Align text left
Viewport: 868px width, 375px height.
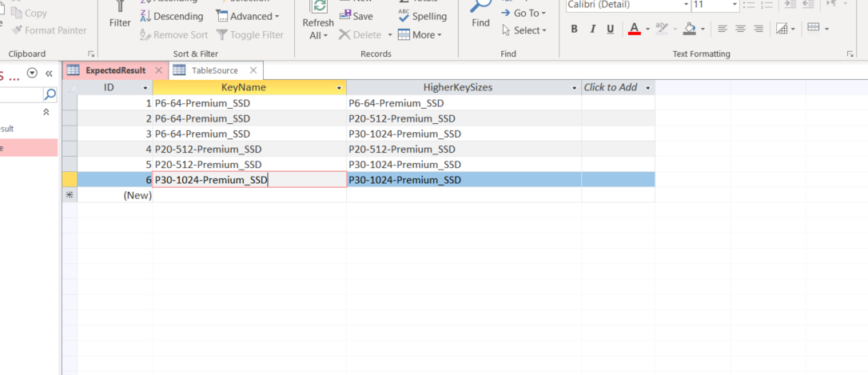tap(723, 29)
